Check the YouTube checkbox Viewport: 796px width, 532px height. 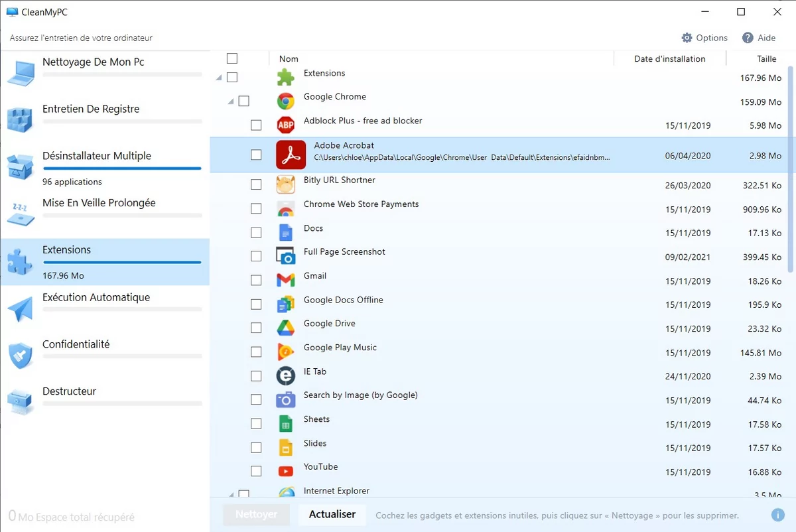pos(256,472)
